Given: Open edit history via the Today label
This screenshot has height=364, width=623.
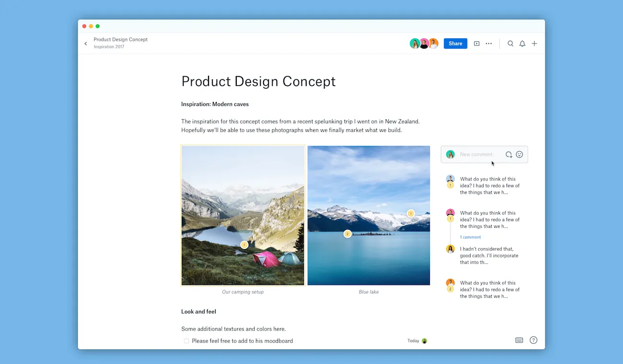Looking at the screenshot, I should point(413,341).
